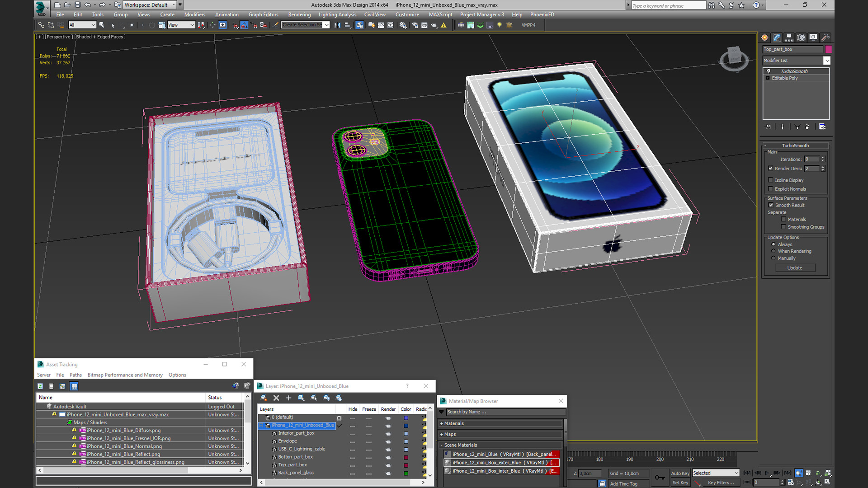Click the Set Key button
This screenshot has width=868, height=488.
click(680, 483)
